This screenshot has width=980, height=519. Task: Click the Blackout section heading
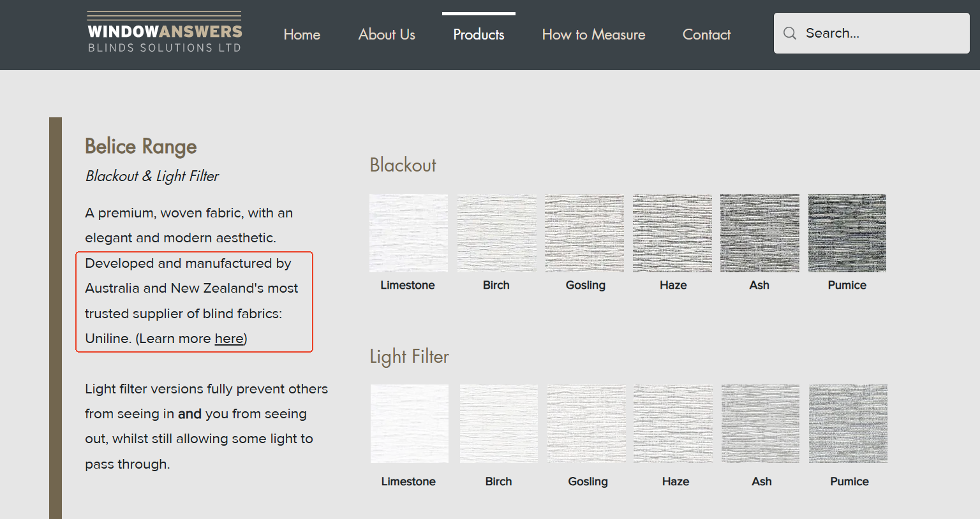(x=403, y=165)
